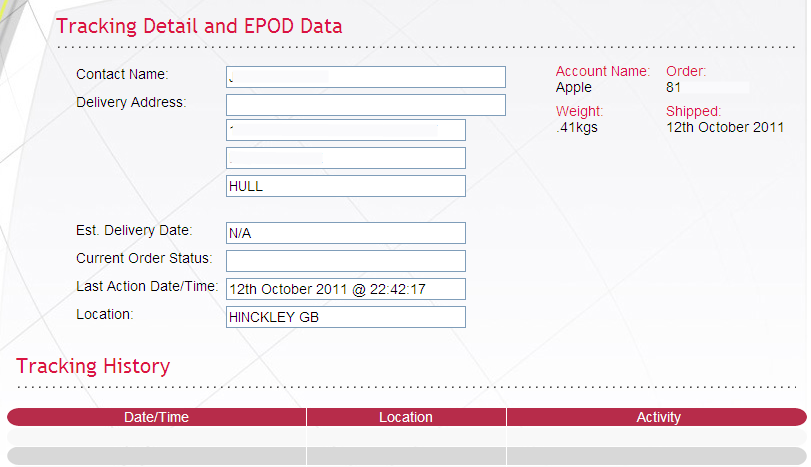811x467 pixels.
Task: Click the Order number starting with 81
Action: click(673, 87)
